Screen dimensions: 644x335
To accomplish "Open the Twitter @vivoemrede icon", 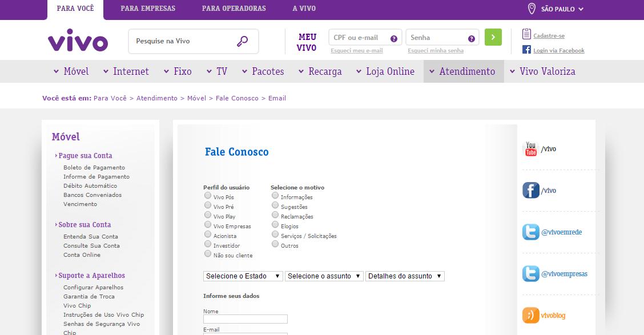I will 531,232.
